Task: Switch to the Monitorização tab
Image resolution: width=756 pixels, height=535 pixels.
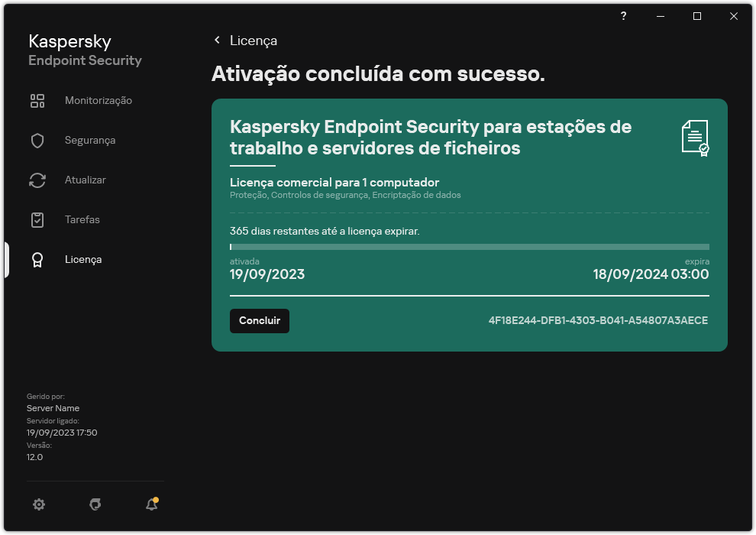Action: (99, 100)
